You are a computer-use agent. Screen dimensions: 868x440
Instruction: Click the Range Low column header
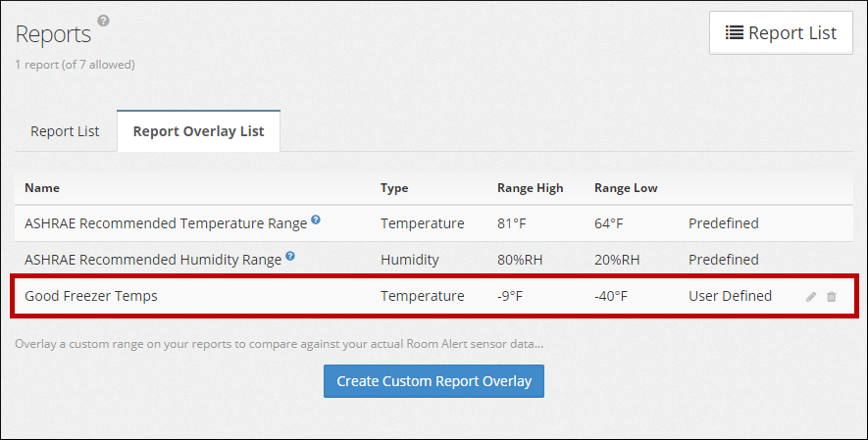(x=626, y=188)
